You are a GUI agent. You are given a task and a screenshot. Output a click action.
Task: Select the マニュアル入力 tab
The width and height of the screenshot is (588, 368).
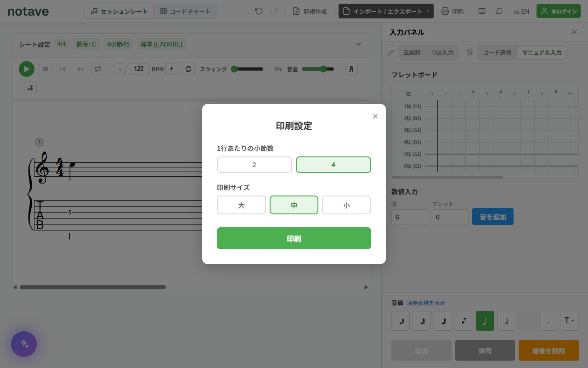coord(542,52)
